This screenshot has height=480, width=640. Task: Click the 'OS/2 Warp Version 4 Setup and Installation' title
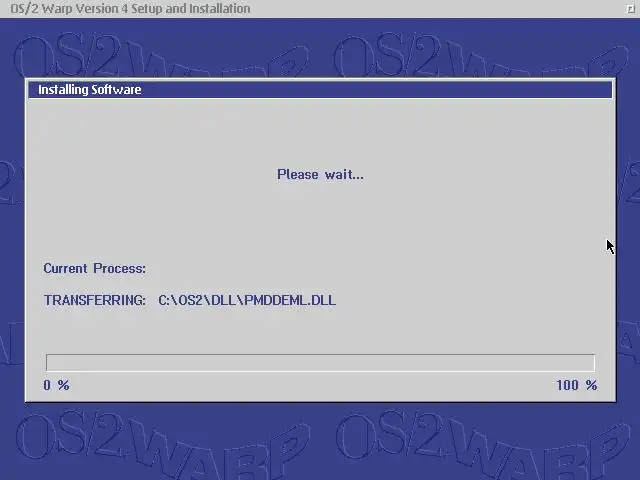click(130, 9)
